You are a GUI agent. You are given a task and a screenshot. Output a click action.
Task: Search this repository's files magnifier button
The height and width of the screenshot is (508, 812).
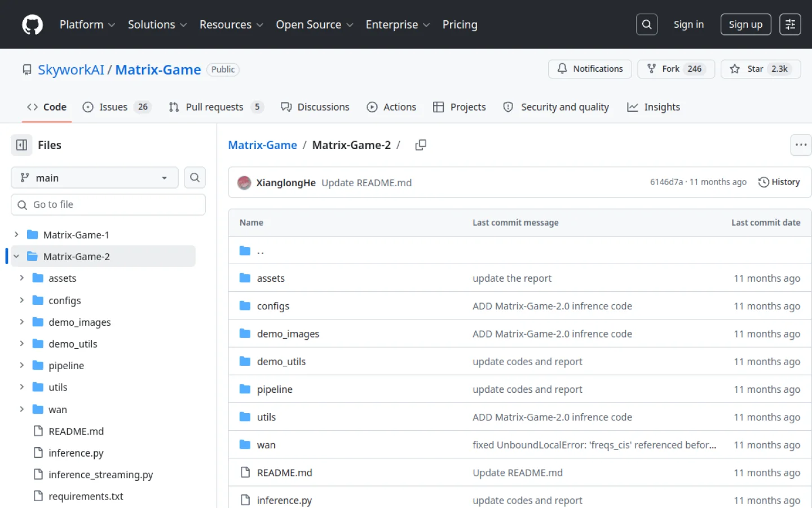[x=195, y=178]
